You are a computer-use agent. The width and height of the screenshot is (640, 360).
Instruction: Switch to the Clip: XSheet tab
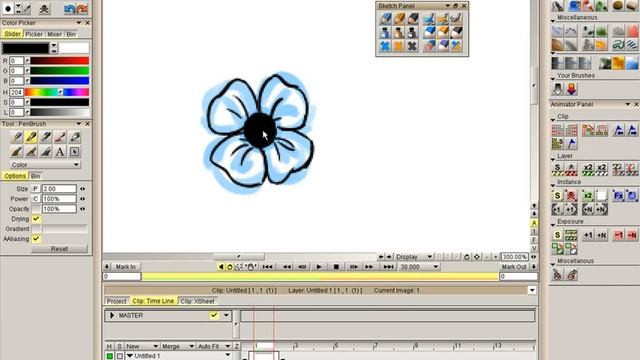click(x=197, y=301)
